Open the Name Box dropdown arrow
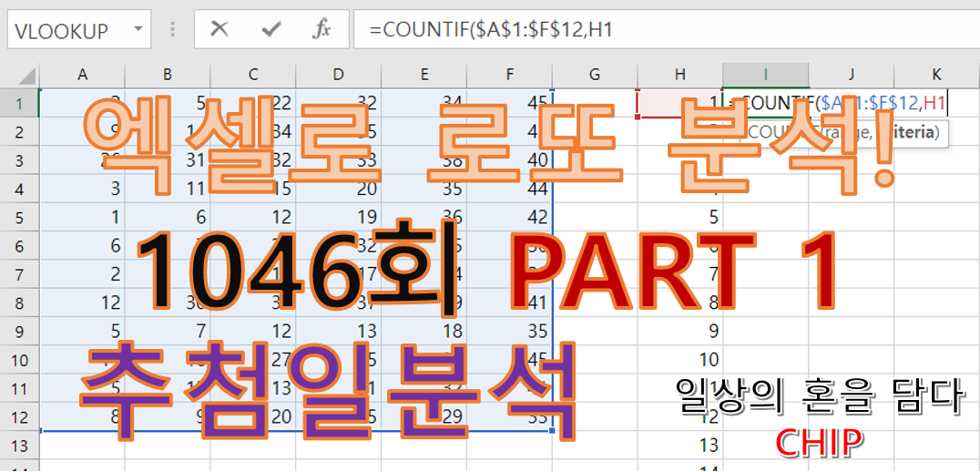Viewport: 980px width, 472px height. coord(138,29)
